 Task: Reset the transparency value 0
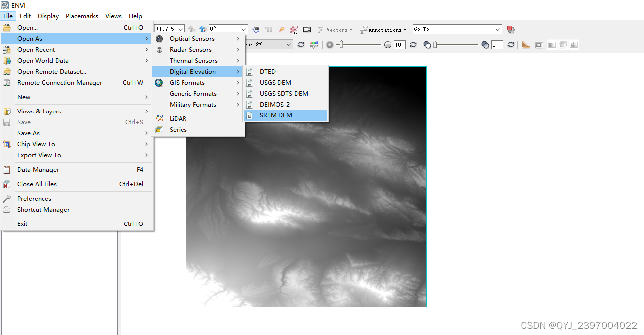pos(511,45)
